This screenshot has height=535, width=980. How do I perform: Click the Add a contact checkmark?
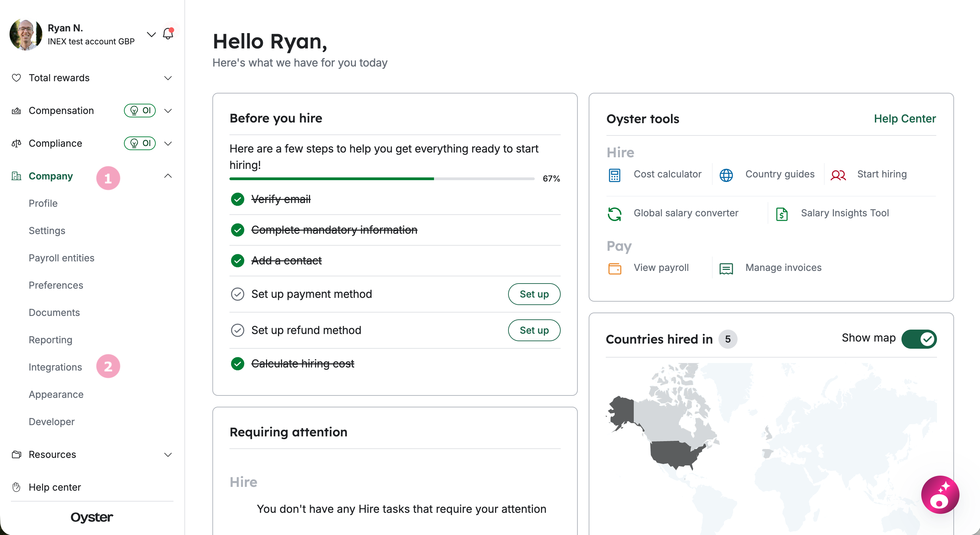[x=237, y=261]
